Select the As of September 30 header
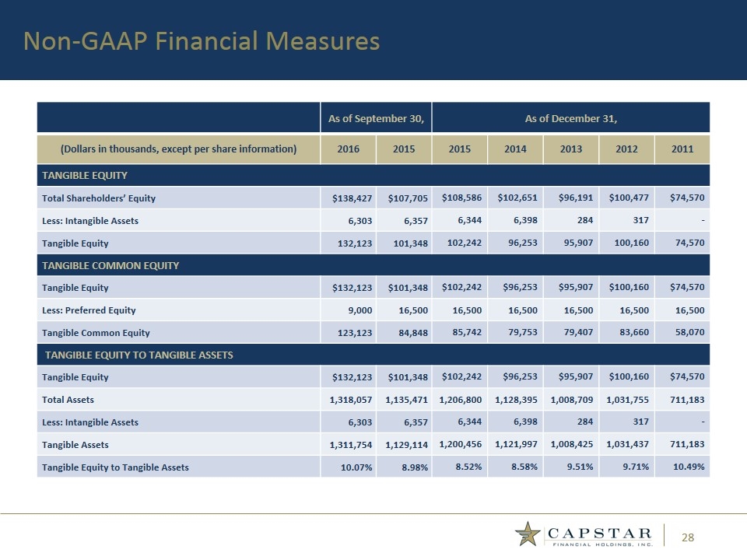Image resolution: width=747 pixels, height=560 pixels. click(x=376, y=118)
